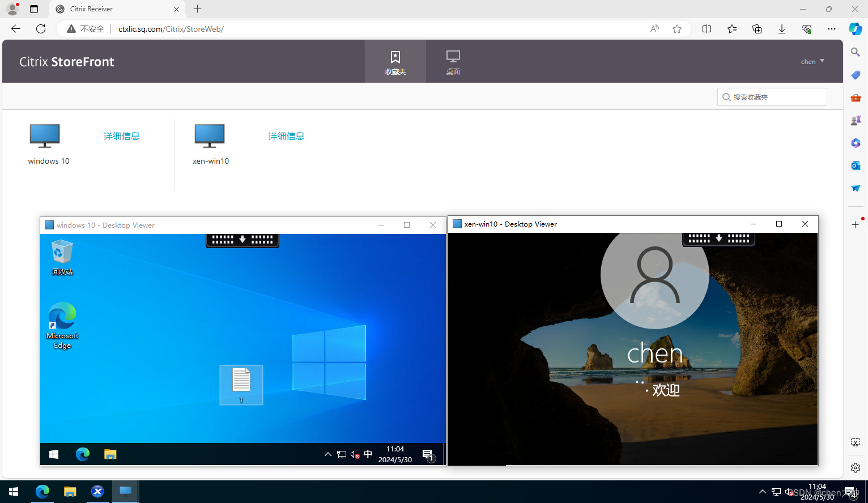Viewport: 868px width, 503px height.
Task: Open notification center in remote windows 10 taskbar
Action: (x=428, y=454)
